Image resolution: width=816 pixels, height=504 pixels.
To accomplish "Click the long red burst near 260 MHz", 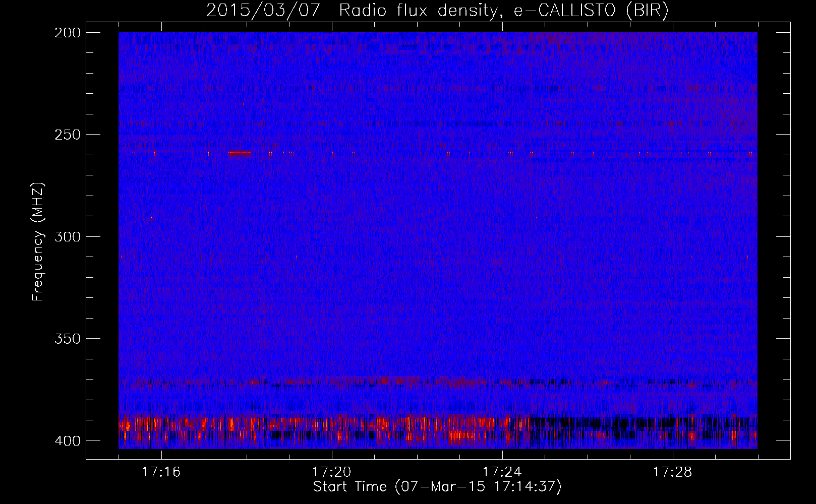I will (x=239, y=153).
